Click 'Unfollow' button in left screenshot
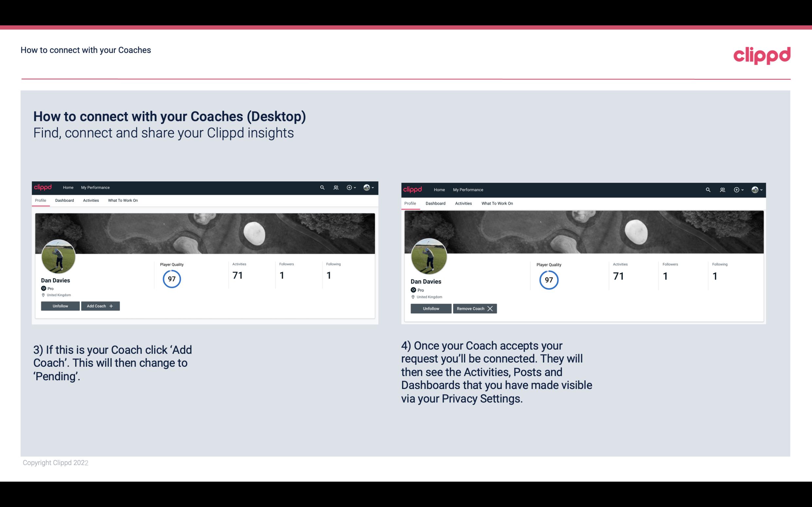 [60, 306]
